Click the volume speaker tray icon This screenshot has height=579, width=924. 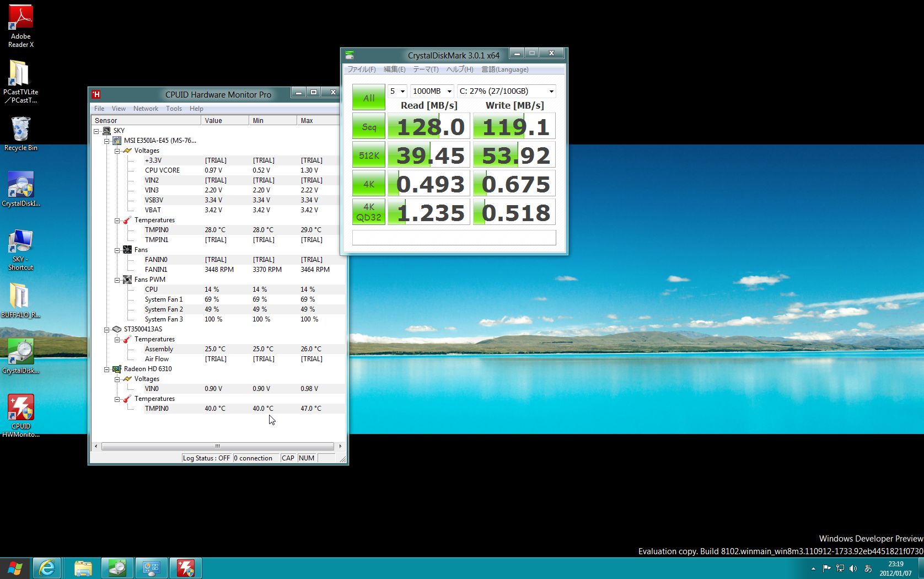tap(853, 569)
